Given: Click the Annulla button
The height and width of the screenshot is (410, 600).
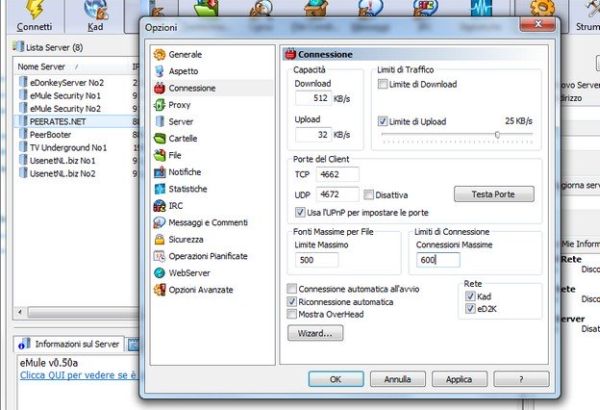Looking at the screenshot, I should tap(398, 379).
